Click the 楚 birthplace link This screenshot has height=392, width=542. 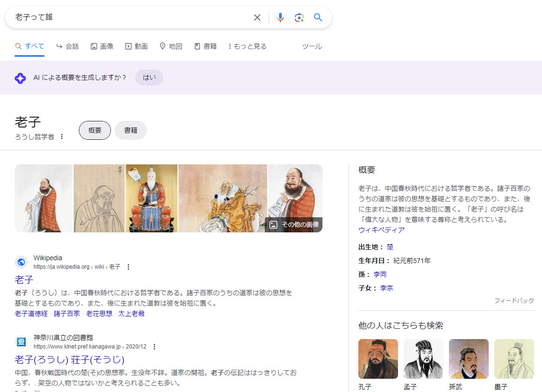click(x=390, y=247)
